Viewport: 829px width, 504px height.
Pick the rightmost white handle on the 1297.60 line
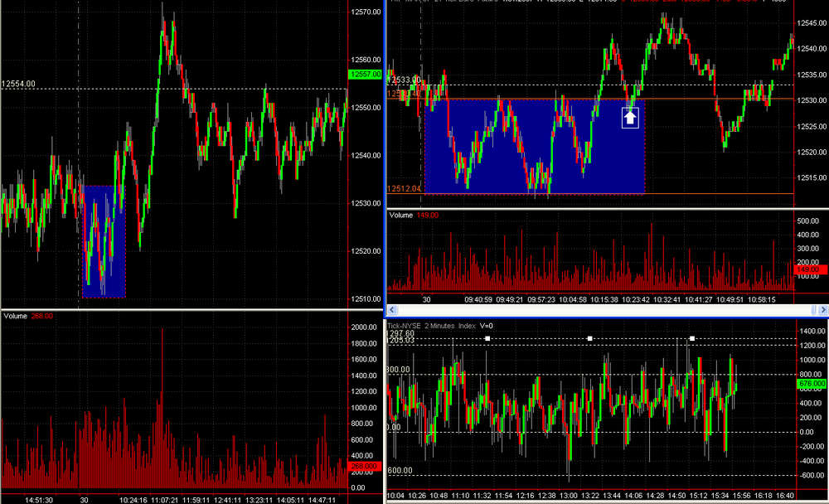coord(692,338)
